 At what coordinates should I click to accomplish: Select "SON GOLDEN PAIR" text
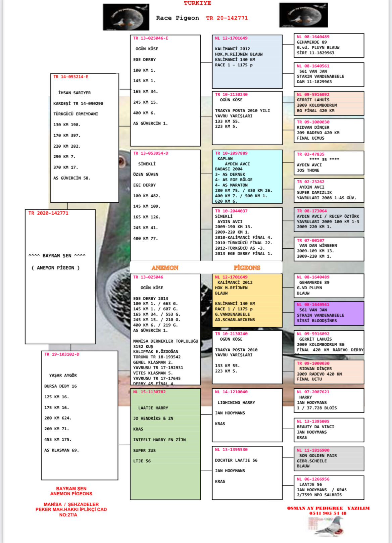coord(318,455)
